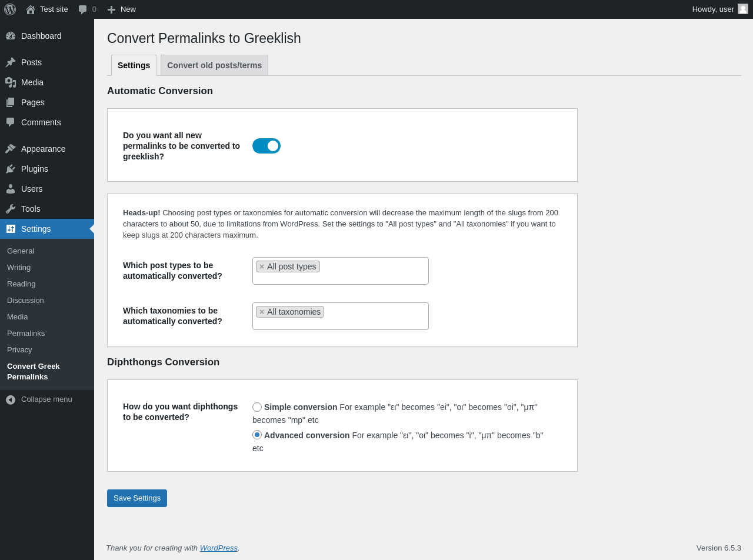The image size is (753, 560).
Task: Open Posts via the pushpin icon
Action: pos(11,62)
